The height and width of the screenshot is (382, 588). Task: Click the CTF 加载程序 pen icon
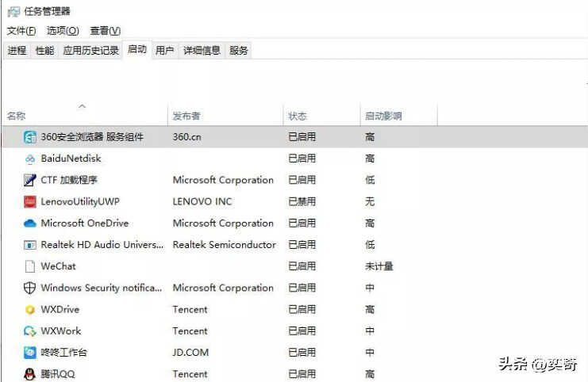30,180
